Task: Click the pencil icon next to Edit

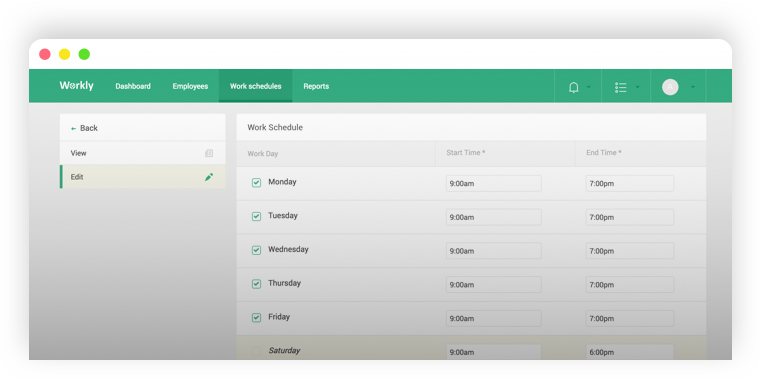Action: tap(209, 177)
